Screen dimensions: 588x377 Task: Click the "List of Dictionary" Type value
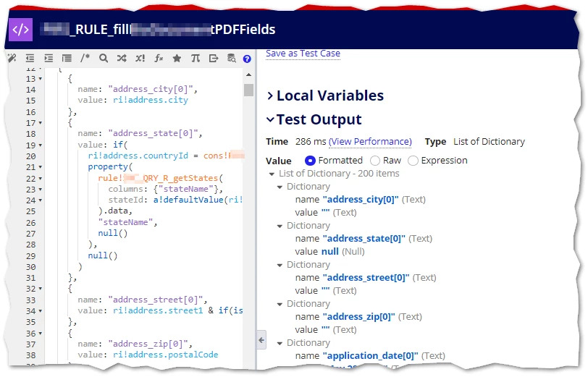(x=489, y=142)
